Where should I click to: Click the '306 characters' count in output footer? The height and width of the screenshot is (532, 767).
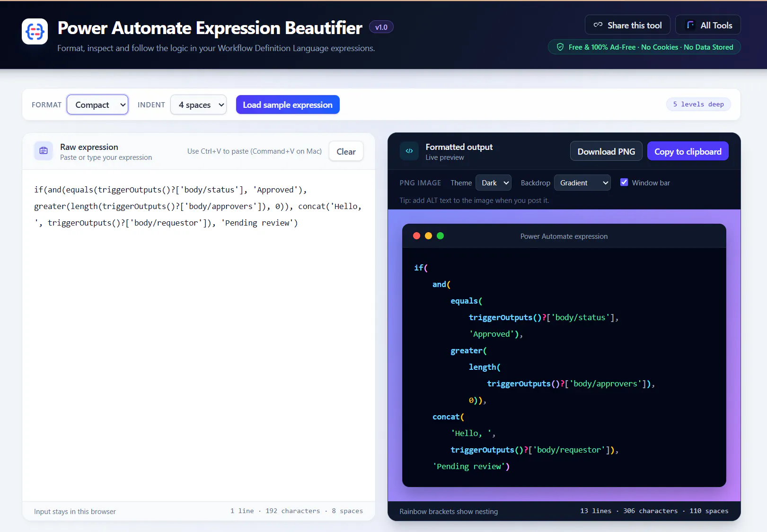pyautogui.click(x=651, y=511)
